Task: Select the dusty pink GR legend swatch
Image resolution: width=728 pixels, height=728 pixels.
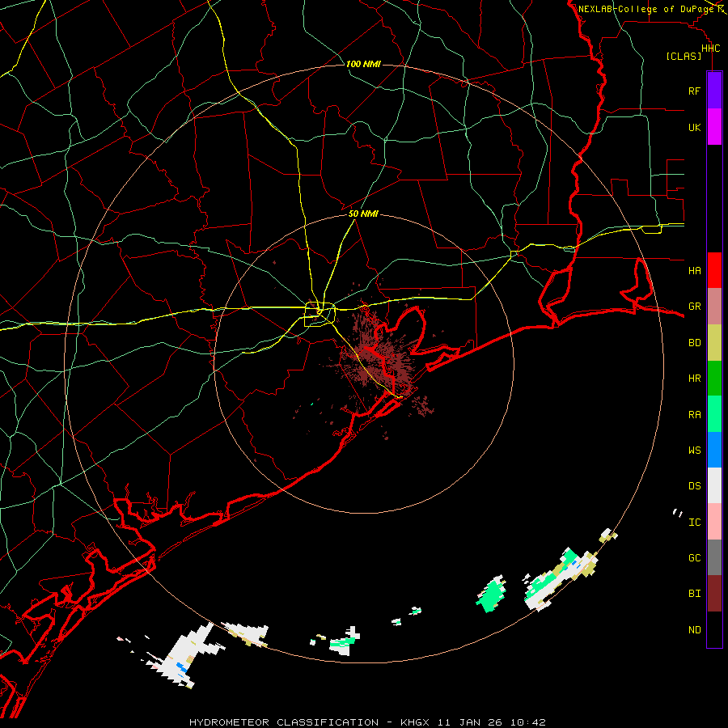Action: tap(714, 307)
